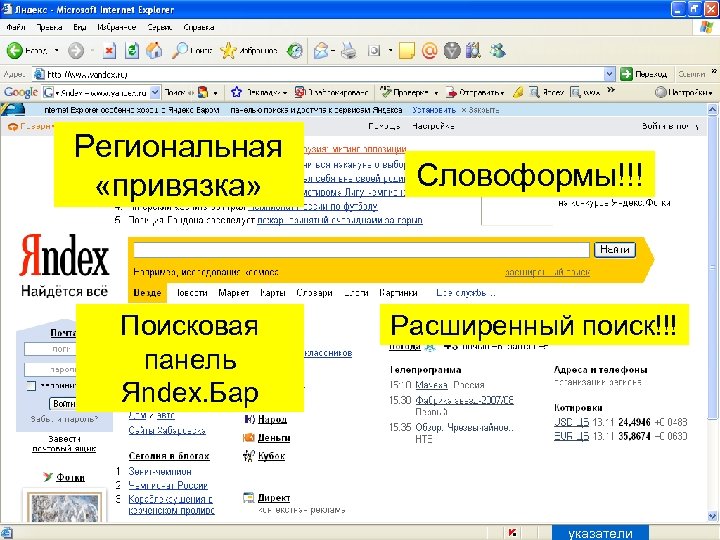720x540 pixels.
Task: Click the grey Forward arrow button
Action: coord(76,50)
